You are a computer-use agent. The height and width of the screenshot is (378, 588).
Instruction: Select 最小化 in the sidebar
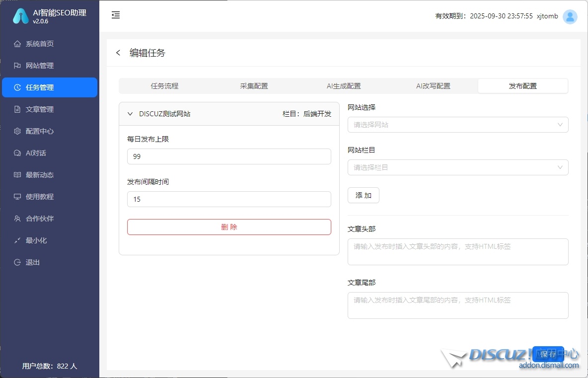pyautogui.click(x=36, y=240)
